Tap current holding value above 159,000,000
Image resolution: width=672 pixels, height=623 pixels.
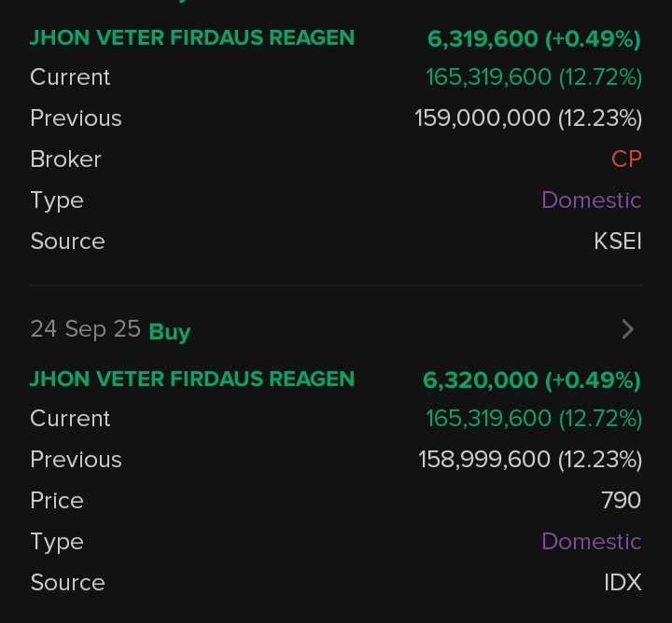[534, 77]
